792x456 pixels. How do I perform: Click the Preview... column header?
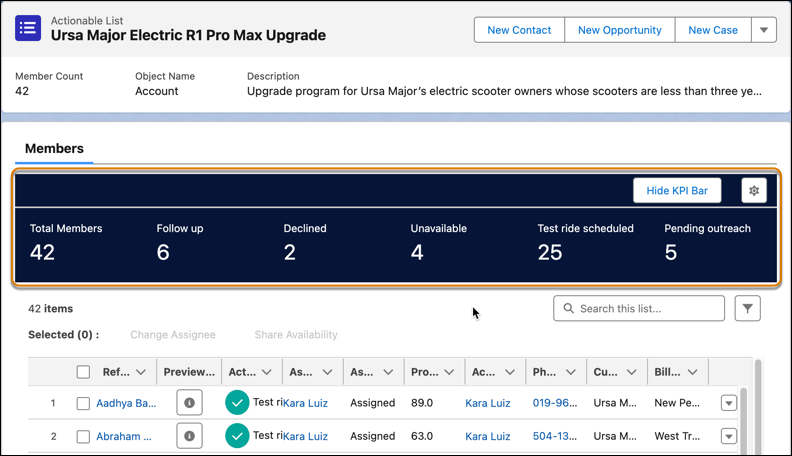pyautogui.click(x=189, y=372)
